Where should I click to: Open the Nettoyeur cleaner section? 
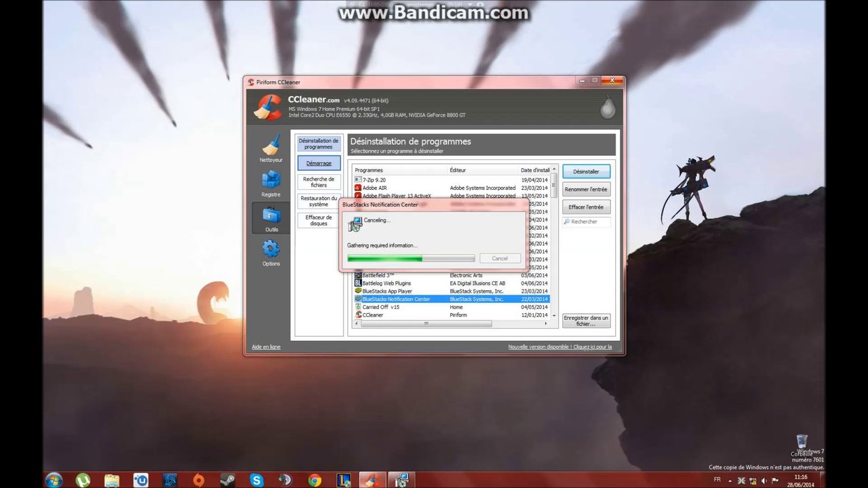[x=271, y=148]
